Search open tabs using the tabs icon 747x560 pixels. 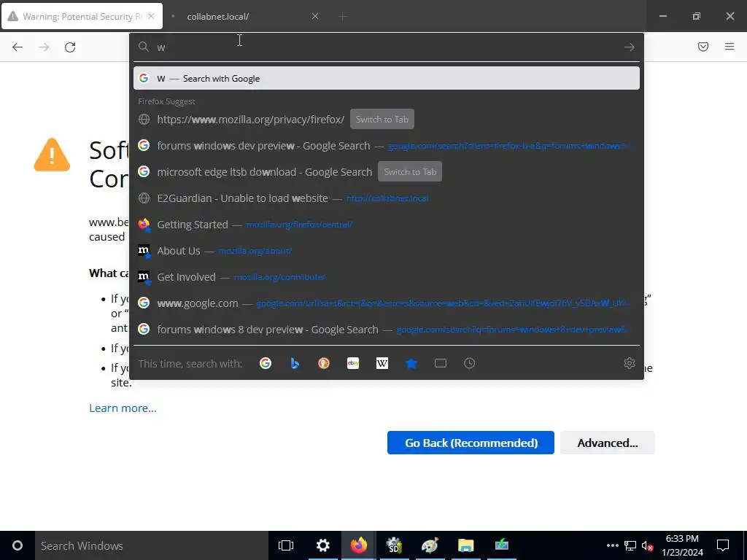(440, 363)
